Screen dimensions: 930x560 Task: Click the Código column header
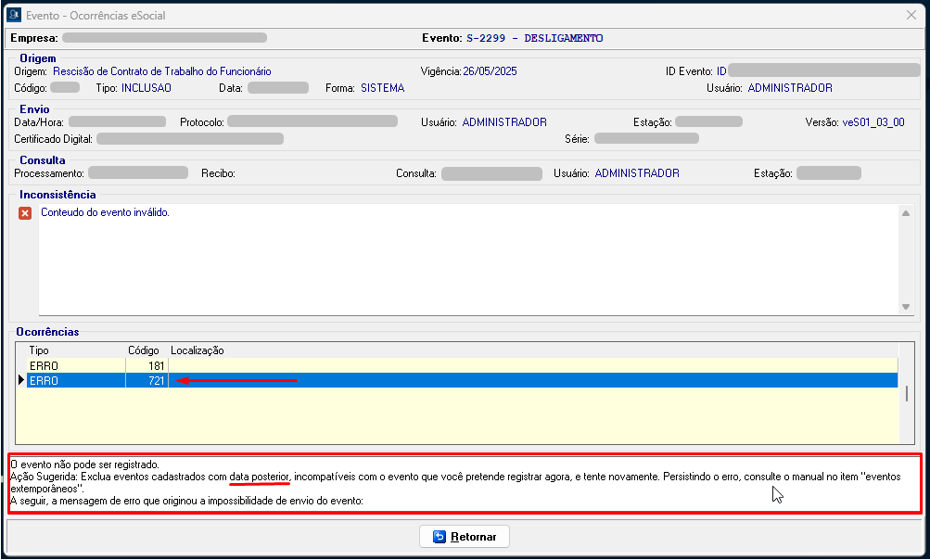[x=144, y=350]
